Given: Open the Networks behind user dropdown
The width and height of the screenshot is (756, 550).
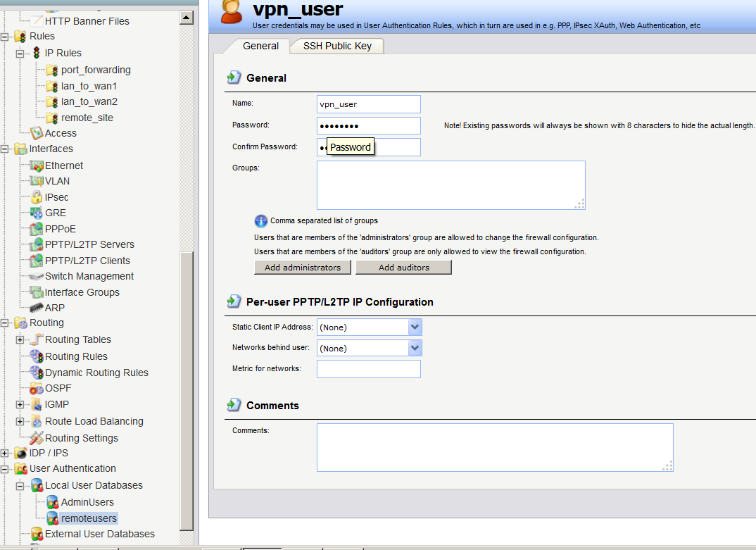Looking at the screenshot, I should 415,349.
